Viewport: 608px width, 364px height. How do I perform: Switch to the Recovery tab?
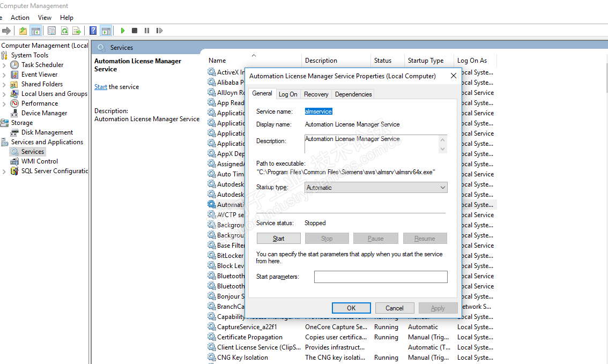tap(316, 94)
